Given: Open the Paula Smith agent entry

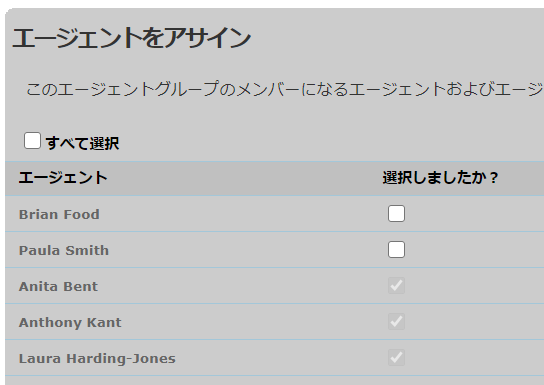Looking at the screenshot, I should click(x=64, y=250).
